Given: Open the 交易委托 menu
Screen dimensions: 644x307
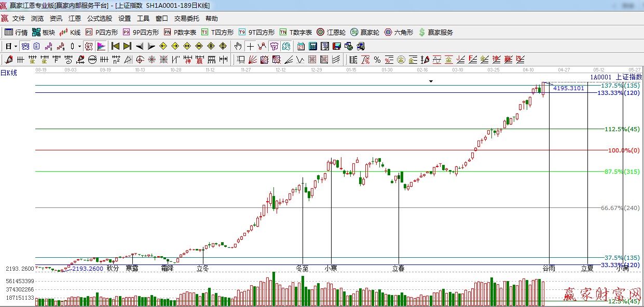Looking at the screenshot, I should click(186, 18).
